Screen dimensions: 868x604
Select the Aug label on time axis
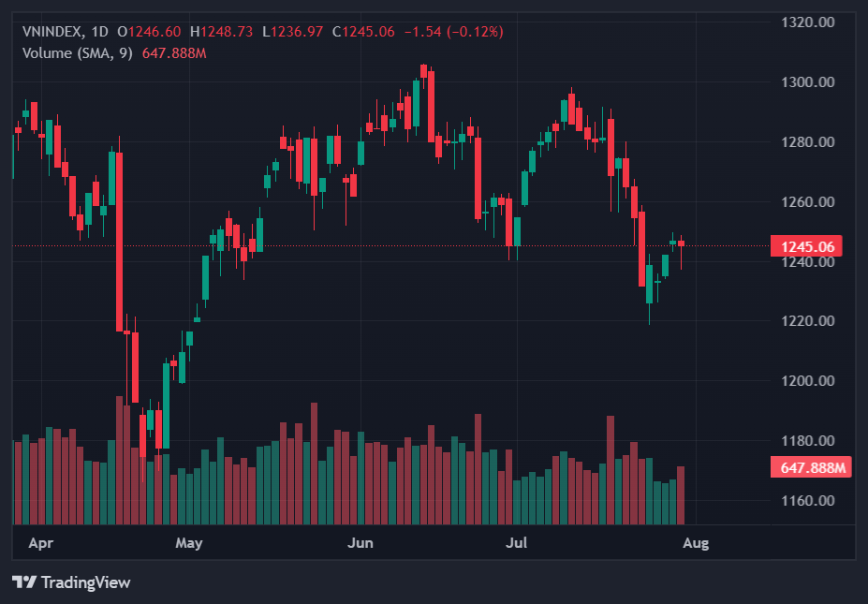click(696, 542)
